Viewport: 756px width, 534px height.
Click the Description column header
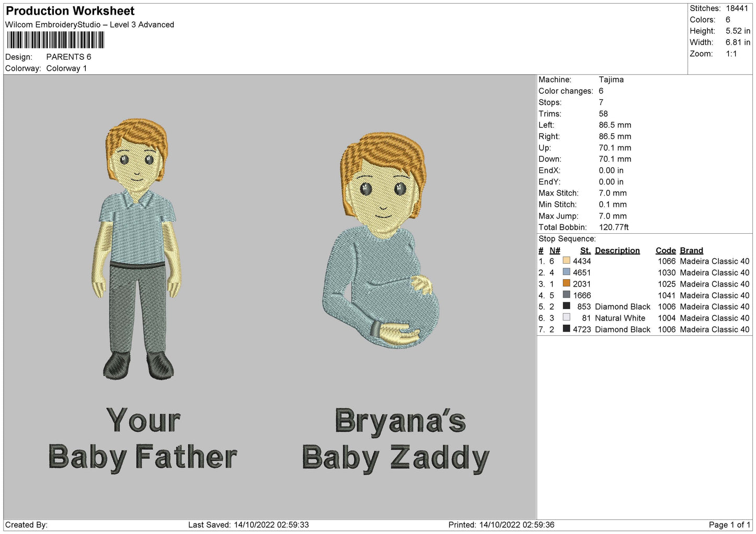(x=617, y=251)
